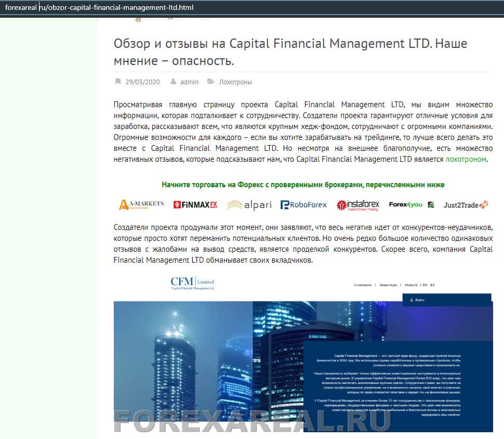Click the О компании menu item in screenshot
This screenshot has width=504, height=439.
[x=363, y=285]
